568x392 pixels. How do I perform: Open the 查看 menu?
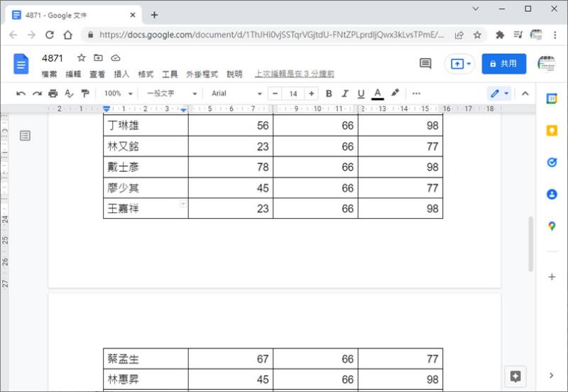(x=97, y=74)
